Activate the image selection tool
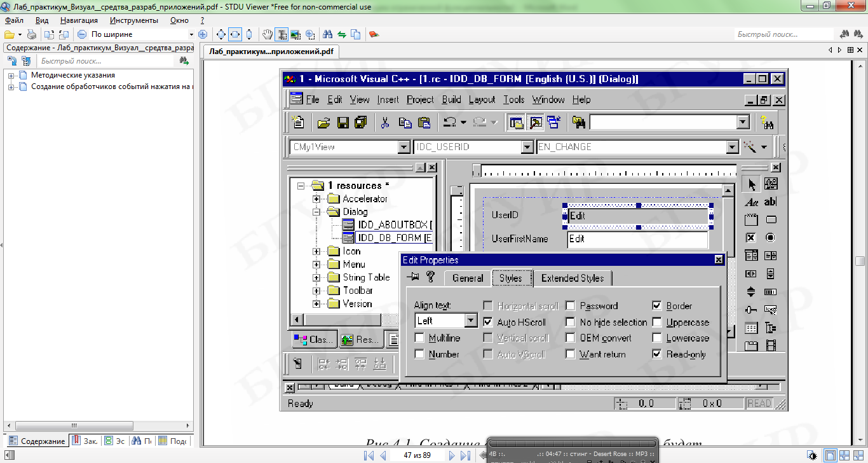Viewport: 868px width, 463px height. [295, 34]
